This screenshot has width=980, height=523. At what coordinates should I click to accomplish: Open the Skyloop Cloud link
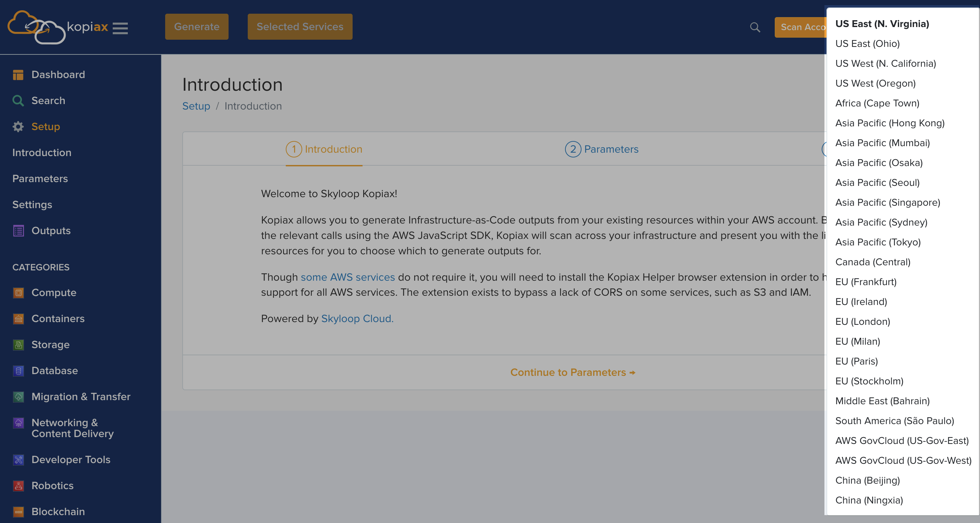tap(357, 319)
